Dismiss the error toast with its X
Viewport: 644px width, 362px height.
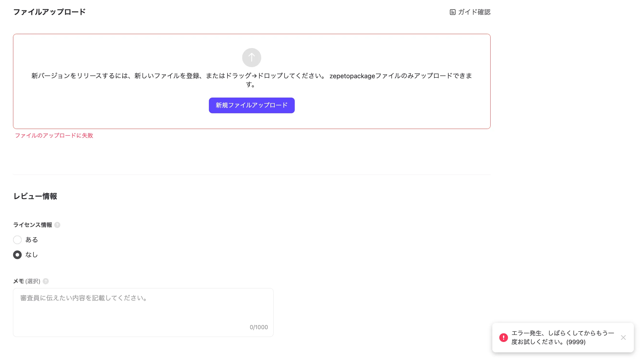tap(623, 337)
